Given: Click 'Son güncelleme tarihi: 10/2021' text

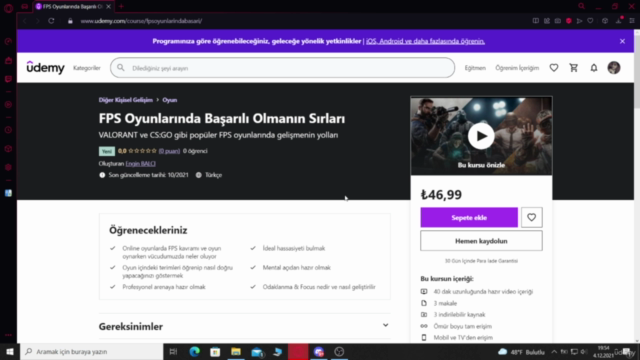Looking at the screenshot, I should click(x=148, y=175).
